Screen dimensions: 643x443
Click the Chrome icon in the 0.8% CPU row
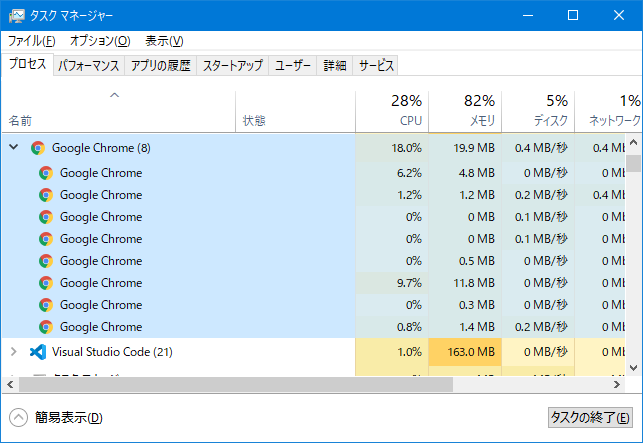point(46,327)
